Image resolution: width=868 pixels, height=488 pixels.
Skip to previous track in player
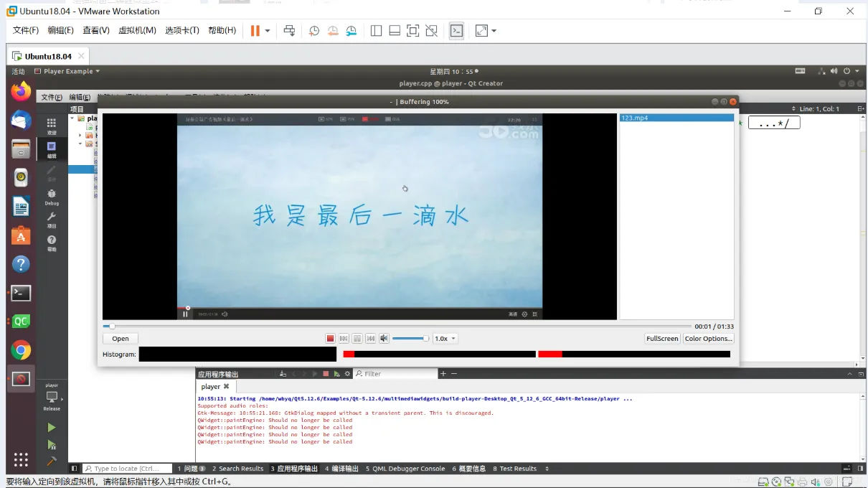pyautogui.click(x=344, y=339)
